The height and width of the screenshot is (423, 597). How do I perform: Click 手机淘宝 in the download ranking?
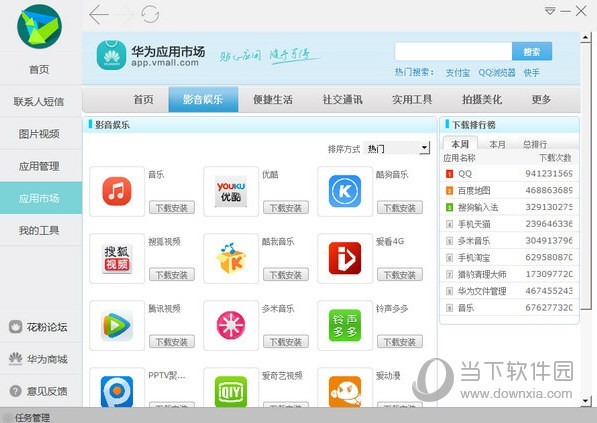coord(474,257)
